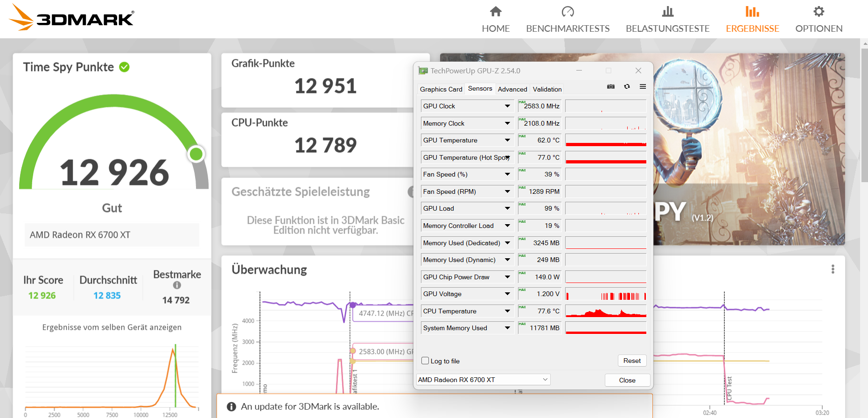Expand the Memory Controller Load dropdown
Viewport: 868px width, 418px height.
[507, 226]
